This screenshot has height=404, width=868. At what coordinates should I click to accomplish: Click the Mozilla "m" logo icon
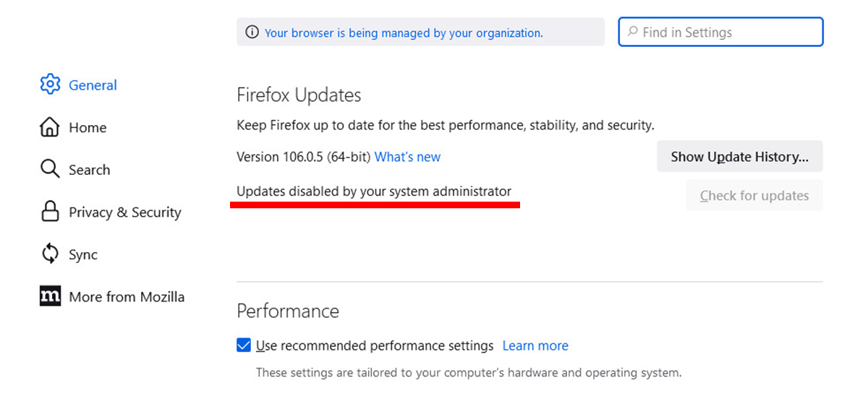pos(50,296)
